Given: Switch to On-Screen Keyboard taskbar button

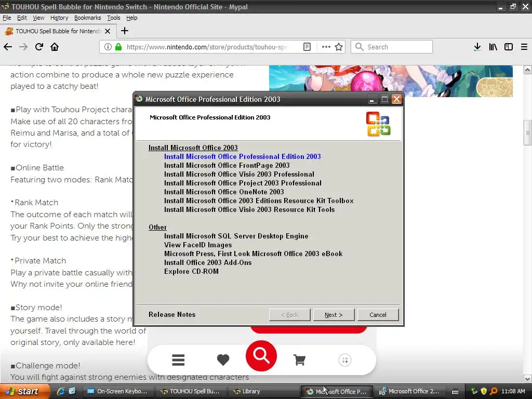Looking at the screenshot, I should coord(117,391).
